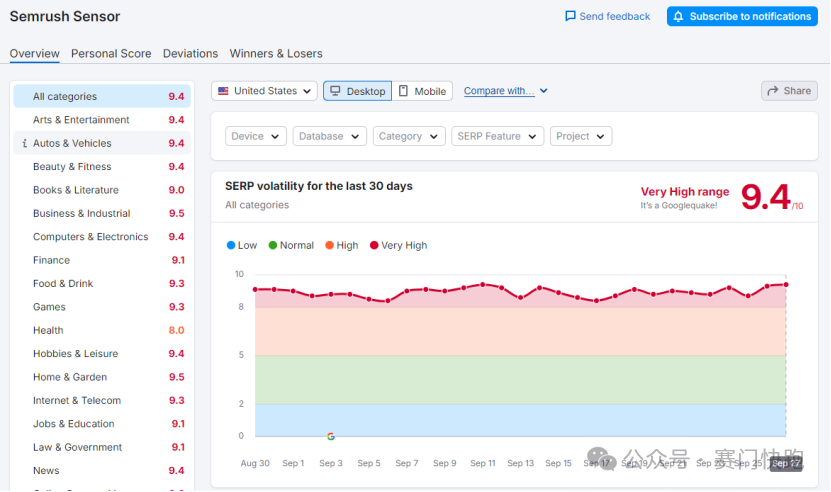Click the Share arrow icon
The height and width of the screenshot is (492, 831).
[772, 90]
